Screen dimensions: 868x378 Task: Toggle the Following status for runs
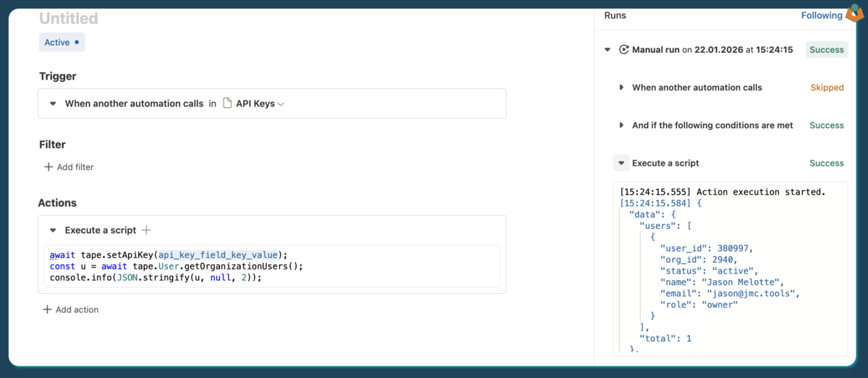pyautogui.click(x=821, y=15)
